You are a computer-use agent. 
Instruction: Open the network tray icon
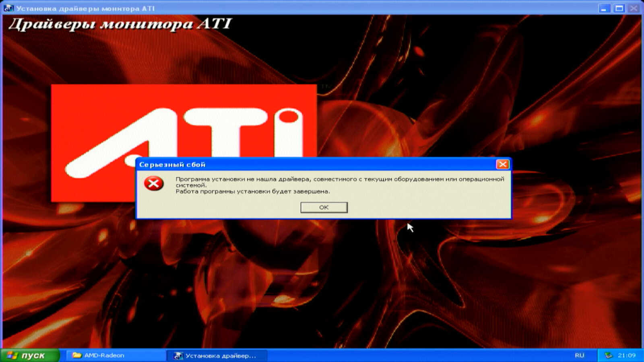pos(609,355)
